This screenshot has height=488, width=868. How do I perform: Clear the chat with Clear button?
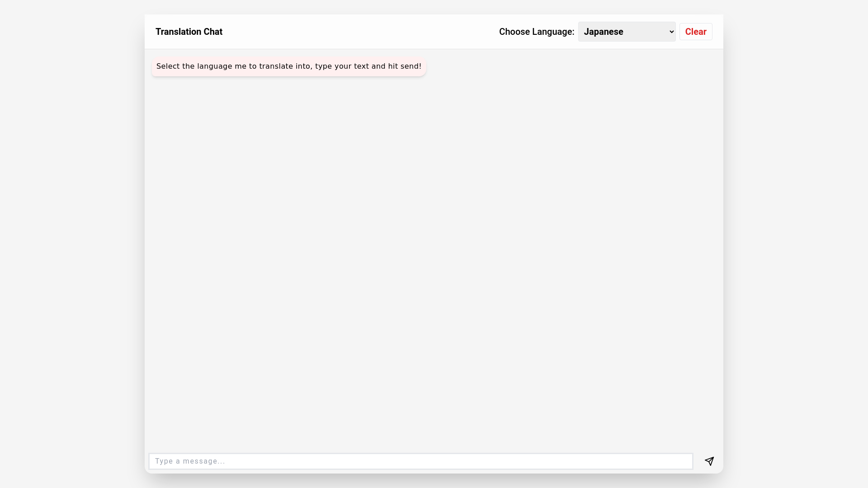click(x=696, y=32)
